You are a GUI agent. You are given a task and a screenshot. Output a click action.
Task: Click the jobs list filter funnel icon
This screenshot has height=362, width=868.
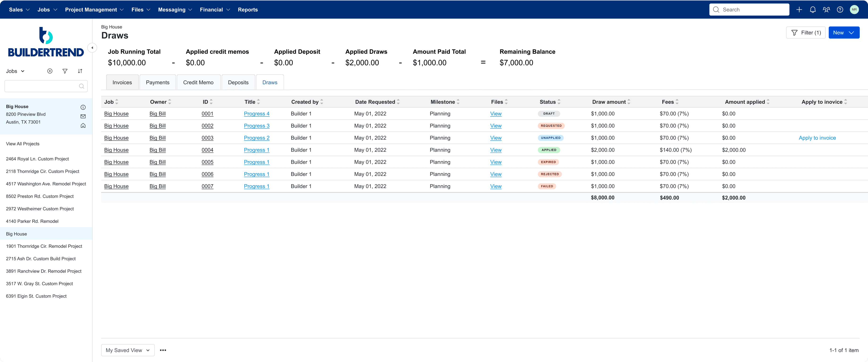point(65,71)
